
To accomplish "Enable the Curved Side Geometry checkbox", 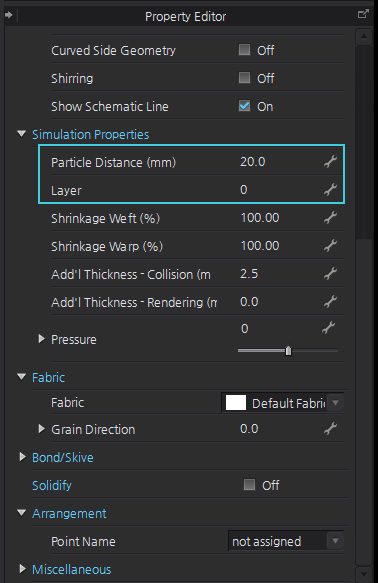I will tap(244, 49).
